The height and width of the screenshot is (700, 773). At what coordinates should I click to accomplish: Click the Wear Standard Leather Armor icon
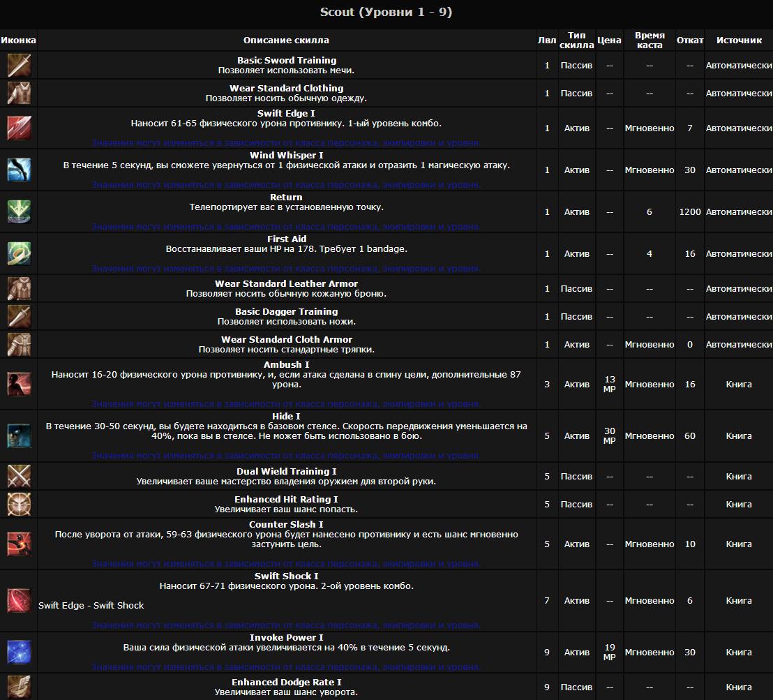pos(19,288)
